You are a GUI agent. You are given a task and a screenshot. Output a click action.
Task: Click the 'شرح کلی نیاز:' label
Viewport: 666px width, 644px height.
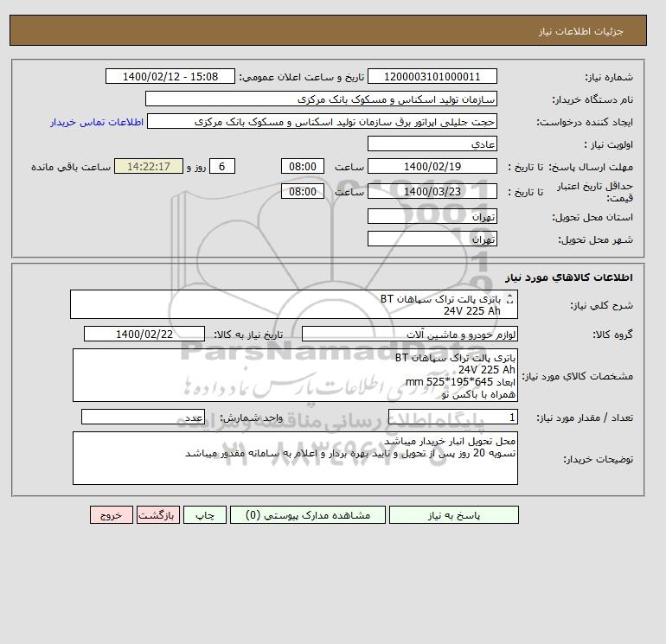click(x=601, y=305)
